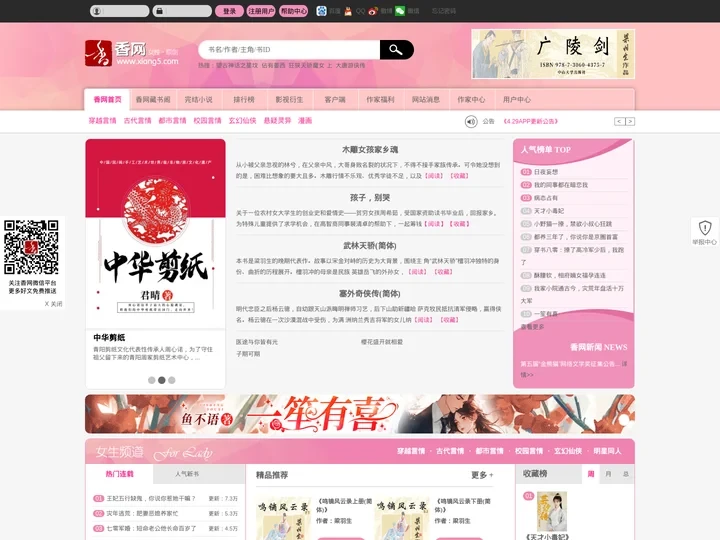Open ranking item 04 天才小毒妃
The height and width of the screenshot is (540, 720).
tap(549, 211)
